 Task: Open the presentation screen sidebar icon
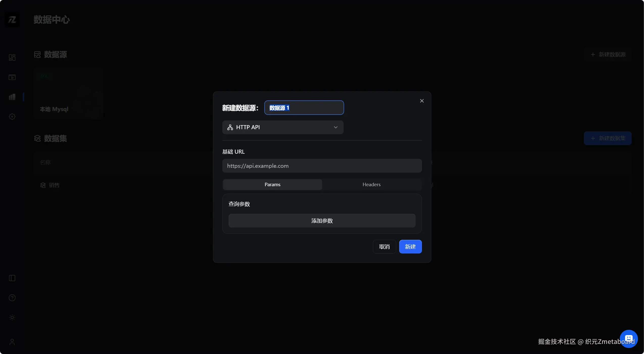12,77
